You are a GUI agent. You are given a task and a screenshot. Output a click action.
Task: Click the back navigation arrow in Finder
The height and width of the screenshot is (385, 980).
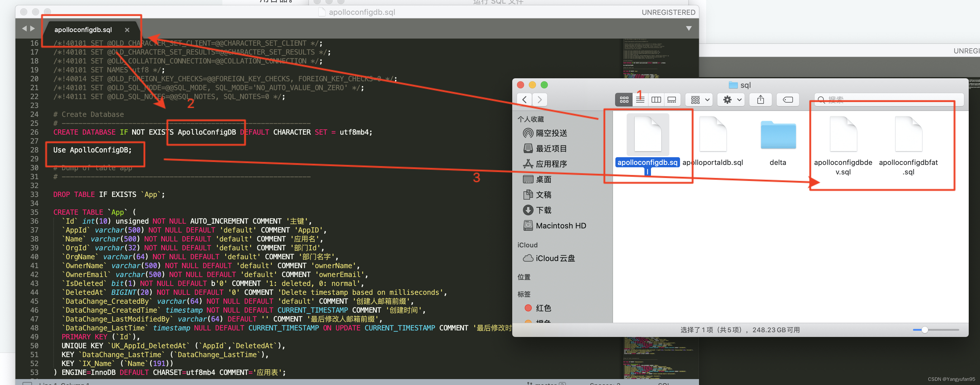[524, 99]
